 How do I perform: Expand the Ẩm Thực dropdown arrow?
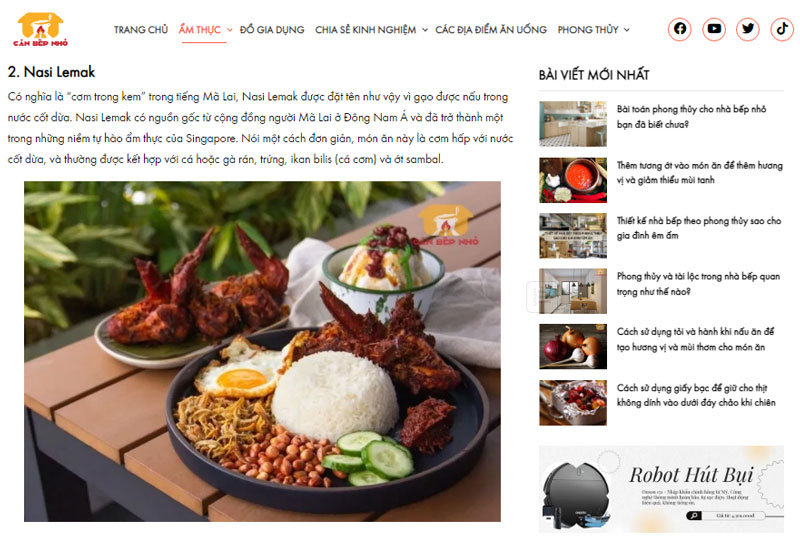(230, 30)
